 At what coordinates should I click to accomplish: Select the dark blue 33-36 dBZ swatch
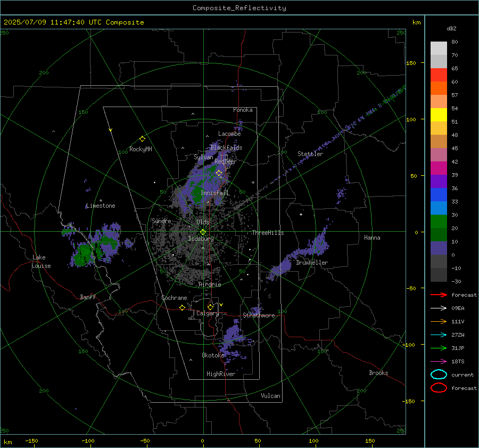(x=439, y=195)
